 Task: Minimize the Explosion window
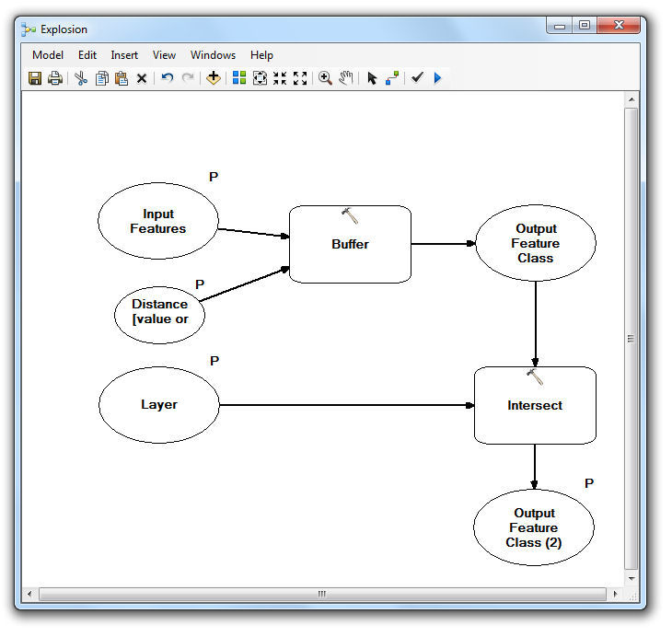(x=560, y=25)
